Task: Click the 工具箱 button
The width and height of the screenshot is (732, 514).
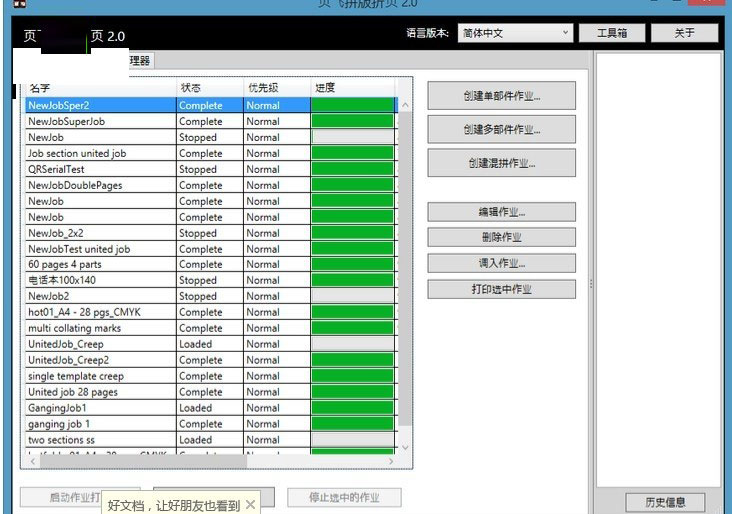Action: click(x=612, y=33)
